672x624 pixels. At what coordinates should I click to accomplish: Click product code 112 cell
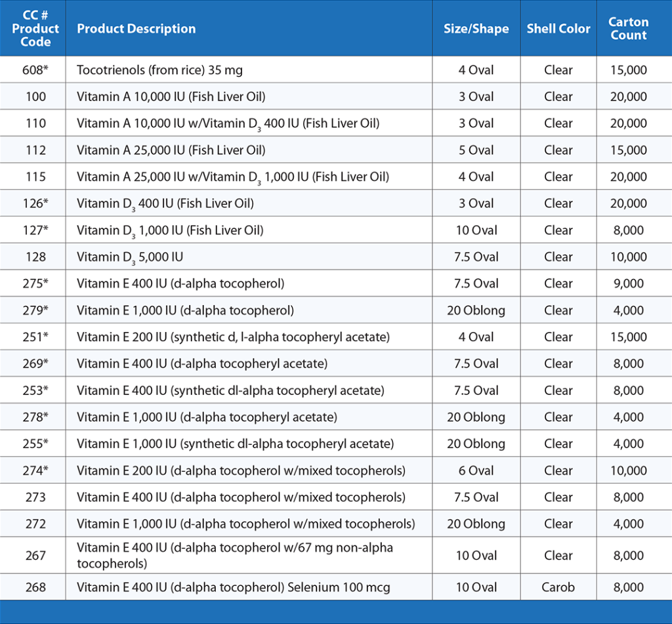point(35,150)
